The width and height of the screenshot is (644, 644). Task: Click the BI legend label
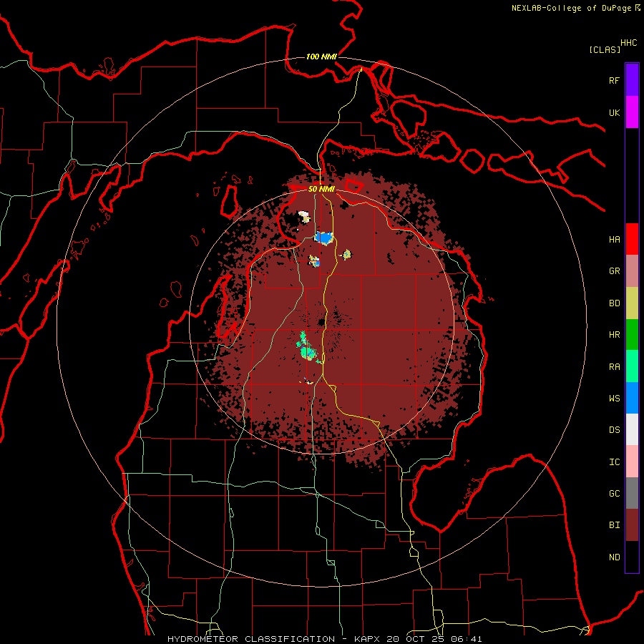(614, 525)
